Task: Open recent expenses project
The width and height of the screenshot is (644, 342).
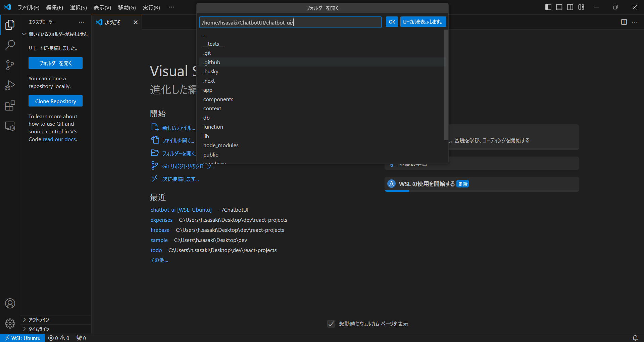Action: pyautogui.click(x=161, y=220)
